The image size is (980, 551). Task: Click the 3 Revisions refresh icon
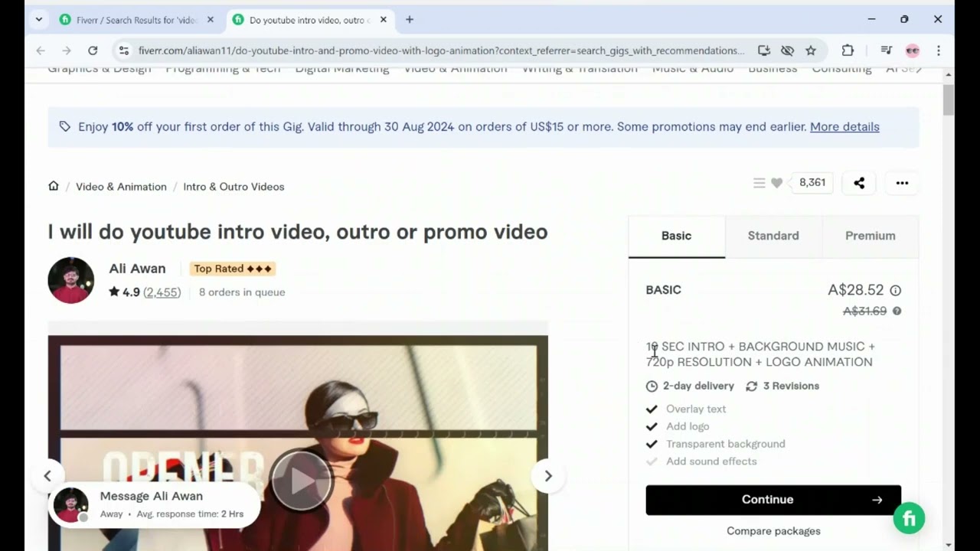tap(752, 386)
